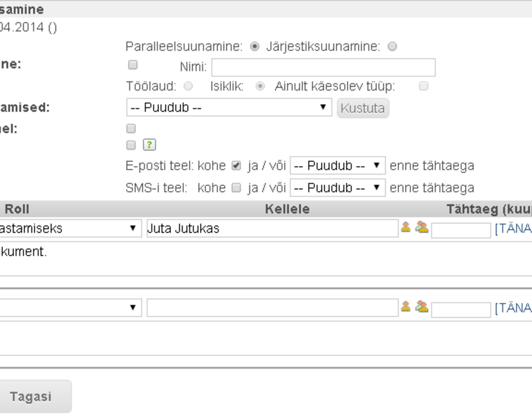The image size is (532, 414).
Task: Click the empty Kellele recipient field
Action: pyautogui.click(x=273, y=308)
